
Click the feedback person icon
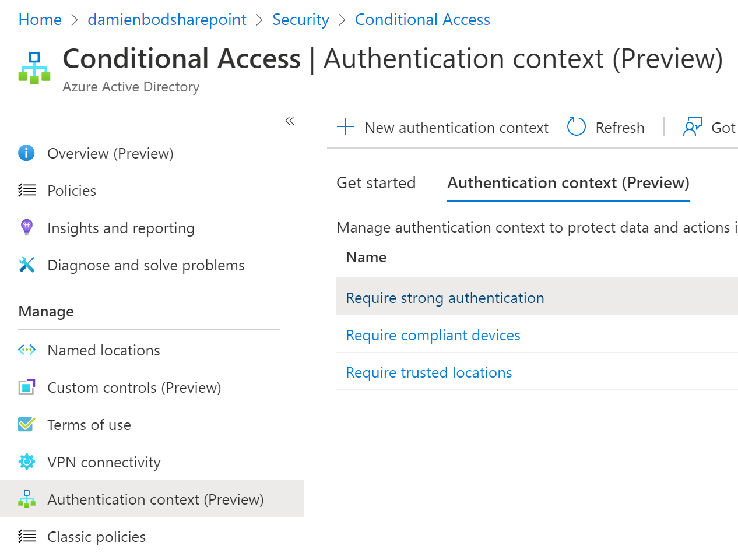click(x=692, y=127)
